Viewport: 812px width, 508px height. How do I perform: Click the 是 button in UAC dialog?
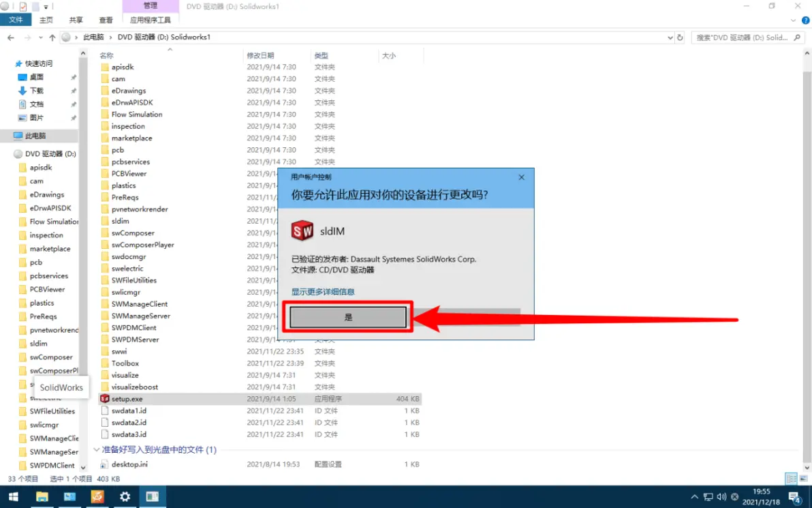(x=348, y=316)
